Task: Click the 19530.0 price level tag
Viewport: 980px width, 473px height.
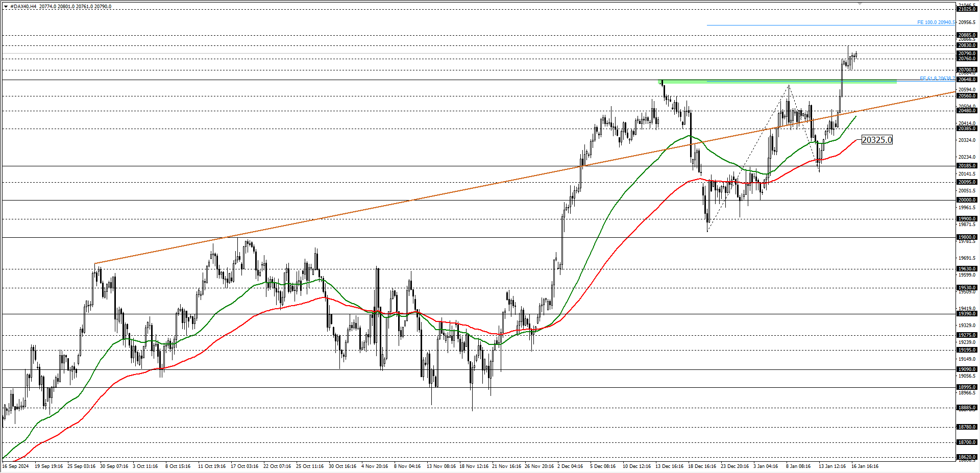Action: [967, 288]
